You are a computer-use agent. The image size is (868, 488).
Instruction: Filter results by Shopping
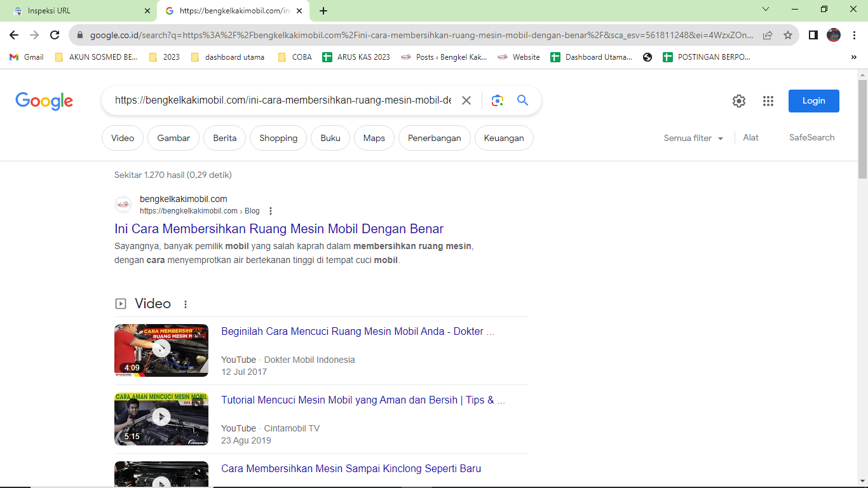click(278, 138)
